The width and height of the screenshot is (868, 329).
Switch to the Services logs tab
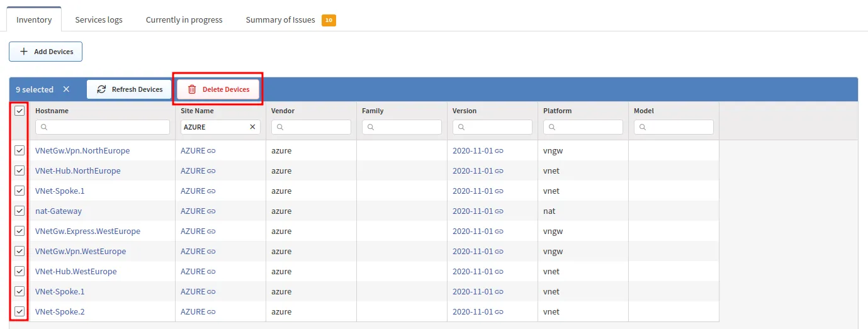[99, 20]
